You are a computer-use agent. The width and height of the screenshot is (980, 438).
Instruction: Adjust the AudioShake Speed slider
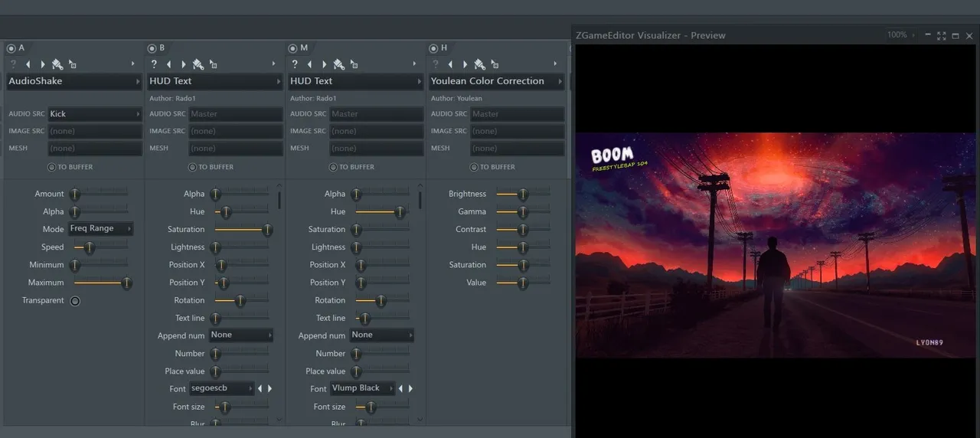(100, 247)
